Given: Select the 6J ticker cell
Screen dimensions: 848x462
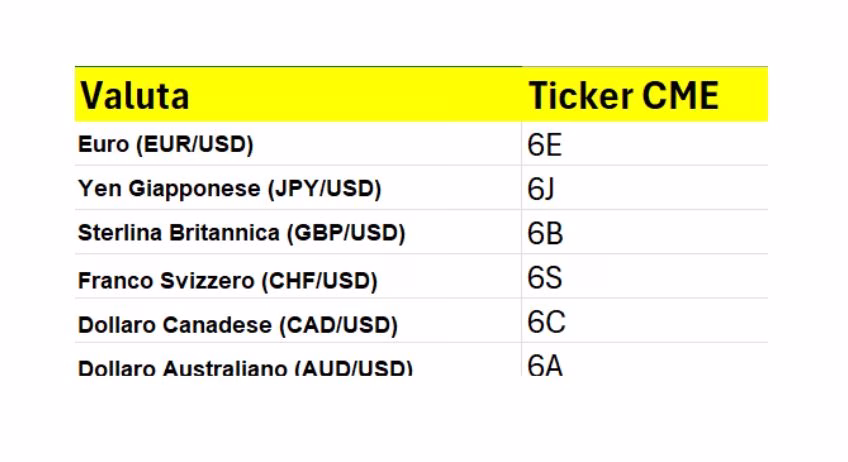Looking at the screenshot, I should [645, 188].
